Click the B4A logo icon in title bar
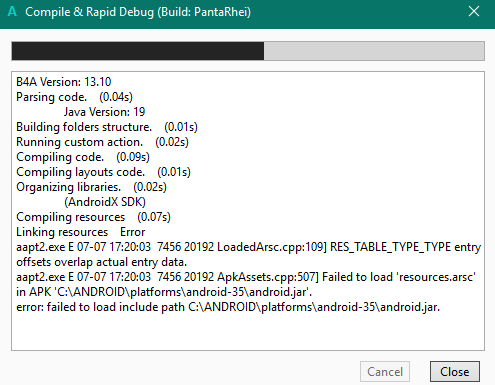The image size is (495, 385). pyautogui.click(x=12, y=12)
